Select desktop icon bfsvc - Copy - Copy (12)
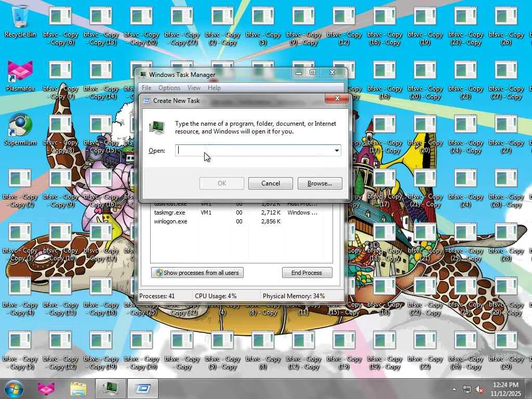 60,350
